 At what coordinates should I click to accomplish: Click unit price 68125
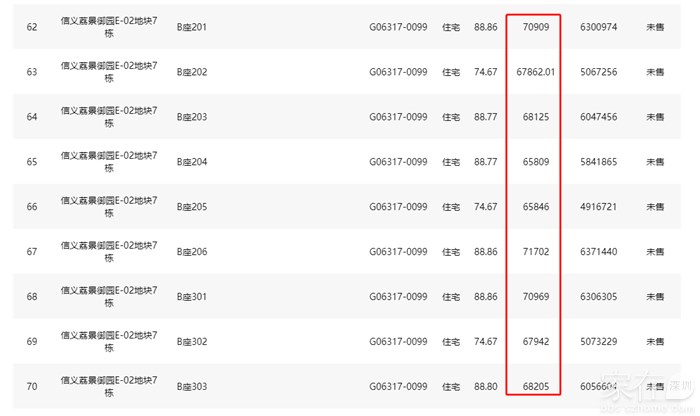tap(536, 117)
